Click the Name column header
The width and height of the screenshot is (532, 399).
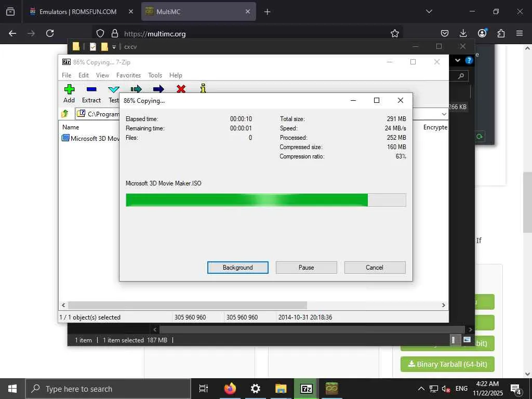coord(71,127)
